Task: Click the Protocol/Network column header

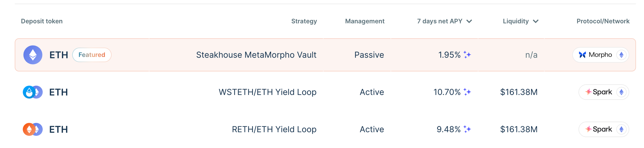Action: (603, 21)
